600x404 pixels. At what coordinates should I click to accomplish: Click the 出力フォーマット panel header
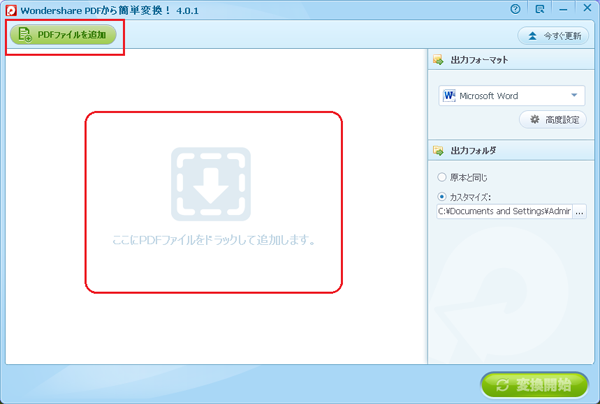point(511,60)
